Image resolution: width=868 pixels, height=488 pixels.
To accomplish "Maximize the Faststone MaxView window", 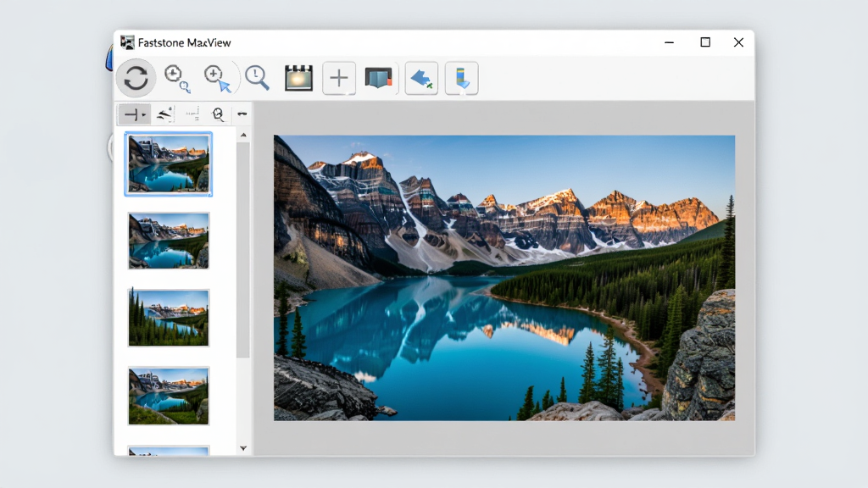I will click(x=704, y=42).
